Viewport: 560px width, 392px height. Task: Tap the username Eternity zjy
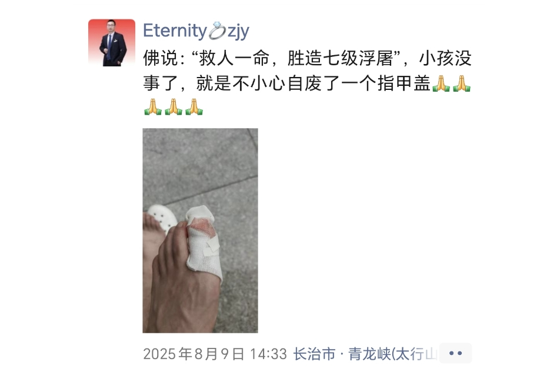[x=196, y=31]
